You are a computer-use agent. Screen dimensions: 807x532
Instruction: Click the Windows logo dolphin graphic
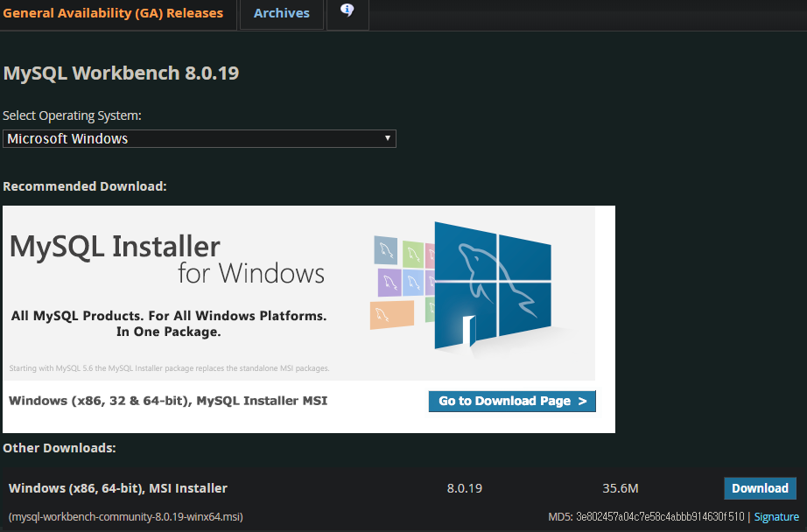[493, 287]
